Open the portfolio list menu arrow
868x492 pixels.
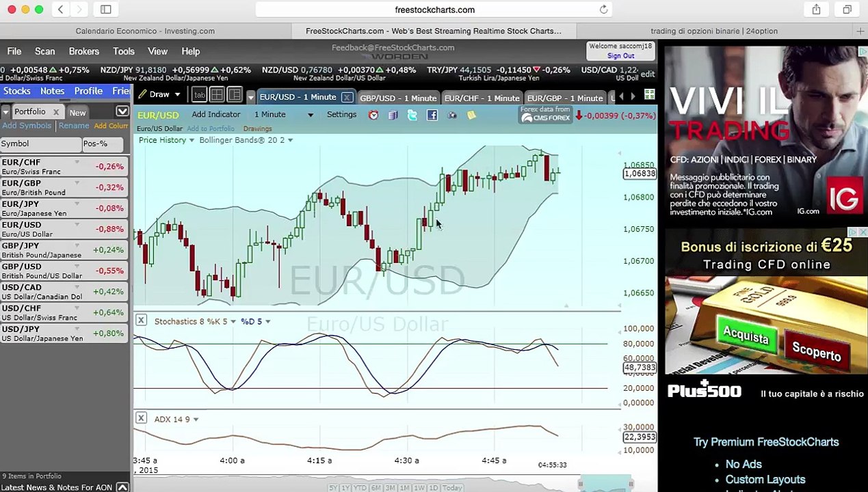5,112
